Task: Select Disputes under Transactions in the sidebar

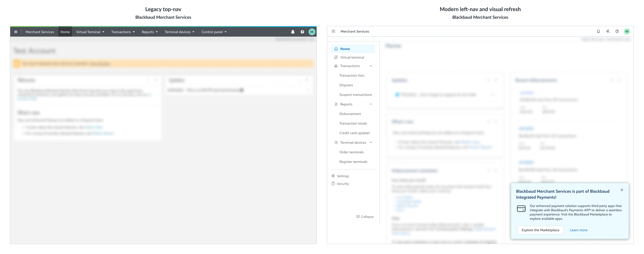Action: pyautogui.click(x=346, y=85)
